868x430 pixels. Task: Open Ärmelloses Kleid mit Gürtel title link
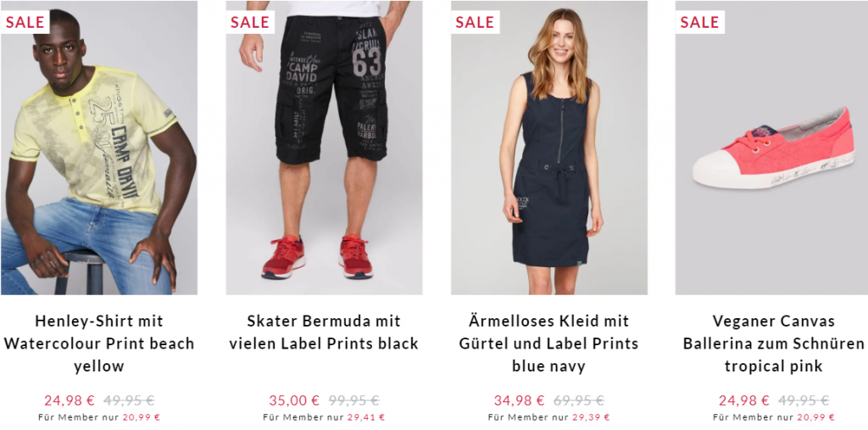coord(549,343)
